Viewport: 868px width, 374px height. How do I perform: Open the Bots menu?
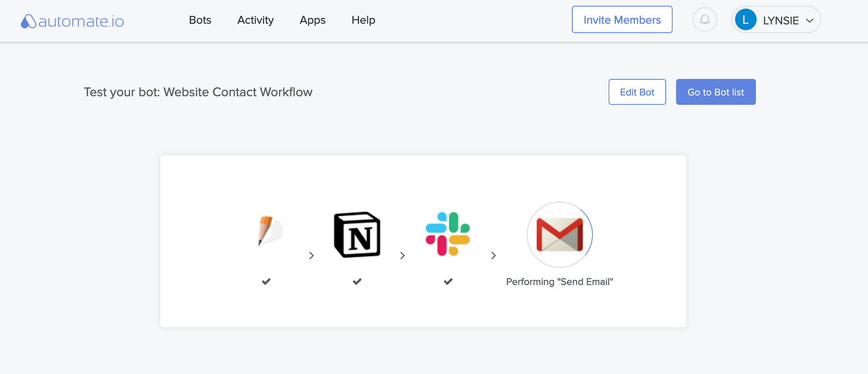click(x=200, y=20)
